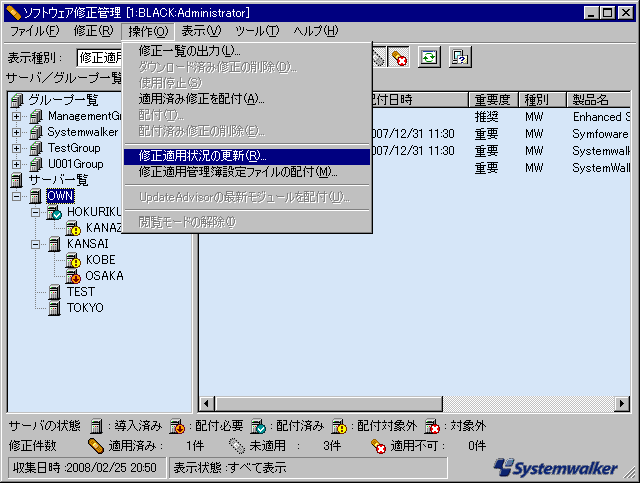Viewport: 640px width, 483px height.
Task: Select the TestGroup label in tree
Action: [74, 148]
